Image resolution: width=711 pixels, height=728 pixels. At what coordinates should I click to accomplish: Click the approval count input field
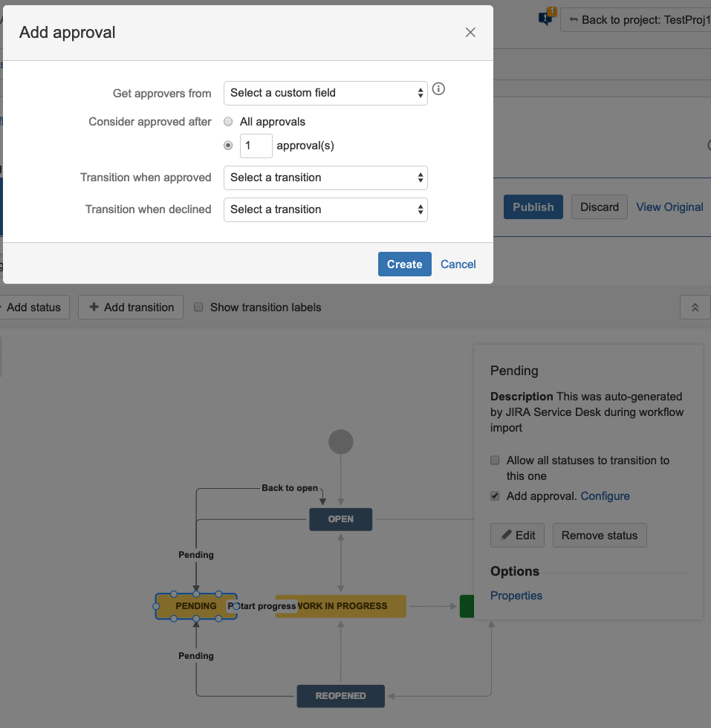pos(256,145)
